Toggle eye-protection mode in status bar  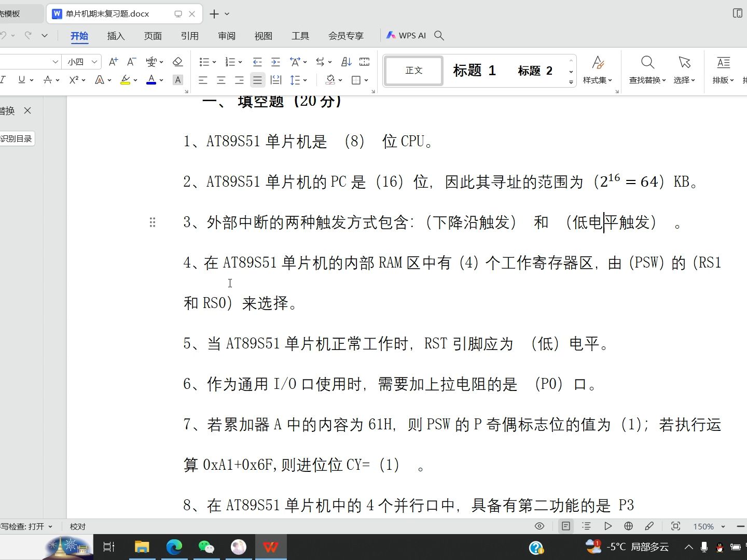point(539,526)
